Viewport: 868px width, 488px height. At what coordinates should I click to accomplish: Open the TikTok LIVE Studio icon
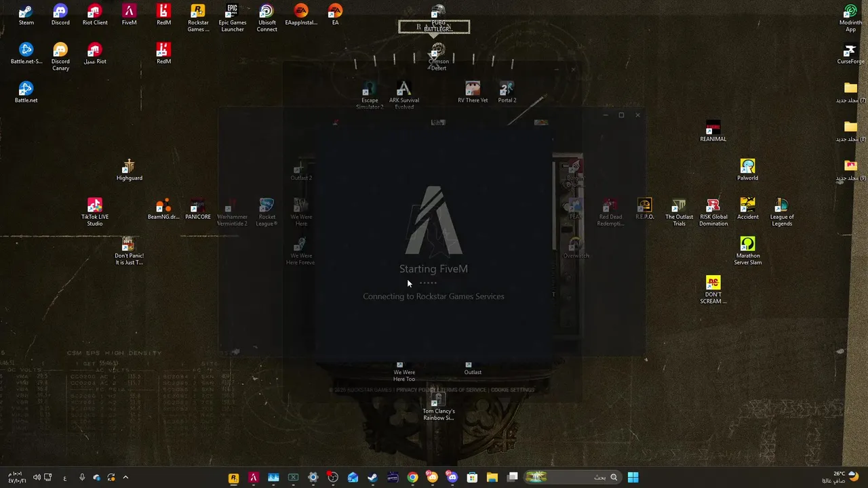(x=95, y=212)
